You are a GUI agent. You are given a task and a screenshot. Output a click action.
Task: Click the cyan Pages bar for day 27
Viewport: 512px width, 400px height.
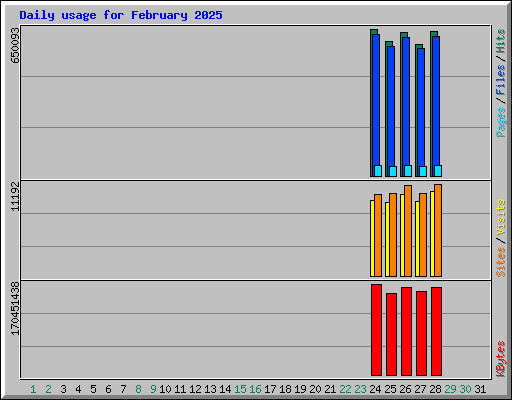[423, 171]
